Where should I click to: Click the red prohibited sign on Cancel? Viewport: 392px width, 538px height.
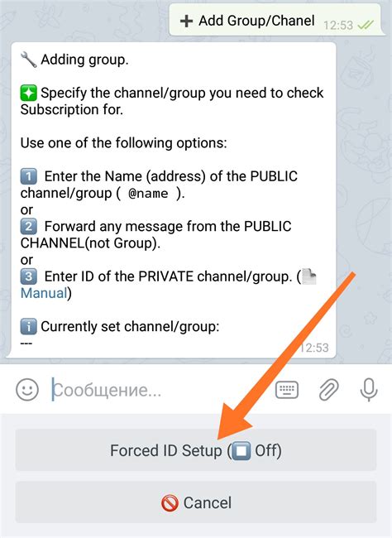(170, 503)
